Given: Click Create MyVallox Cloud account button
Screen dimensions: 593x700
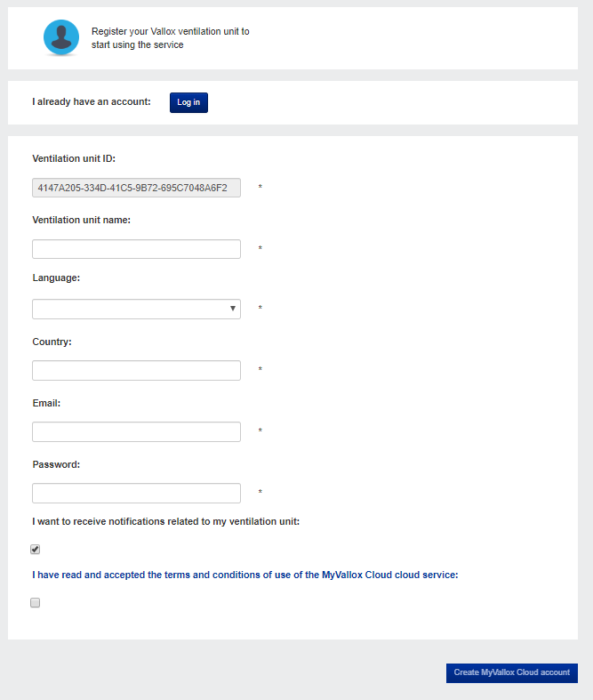Looking at the screenshot, I should coord(511,672).
